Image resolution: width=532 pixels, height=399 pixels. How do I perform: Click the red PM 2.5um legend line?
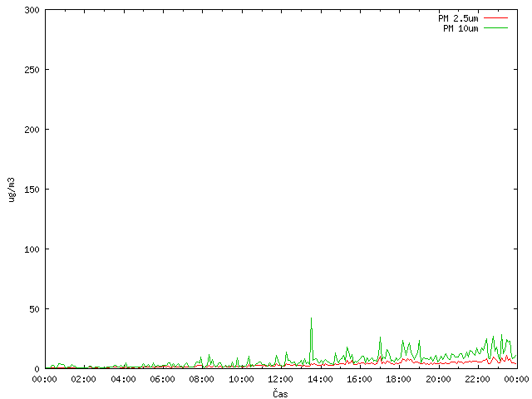(495, 17)
